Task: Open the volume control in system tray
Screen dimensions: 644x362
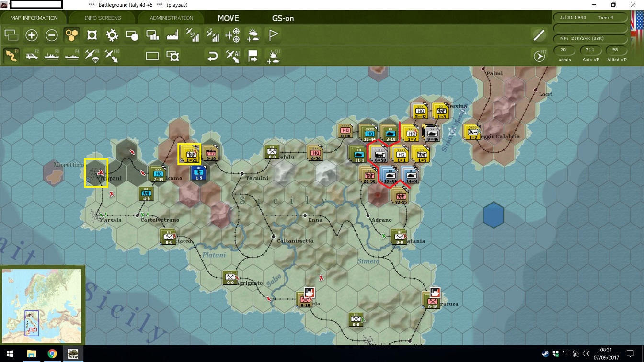Action: coord(586,354)
